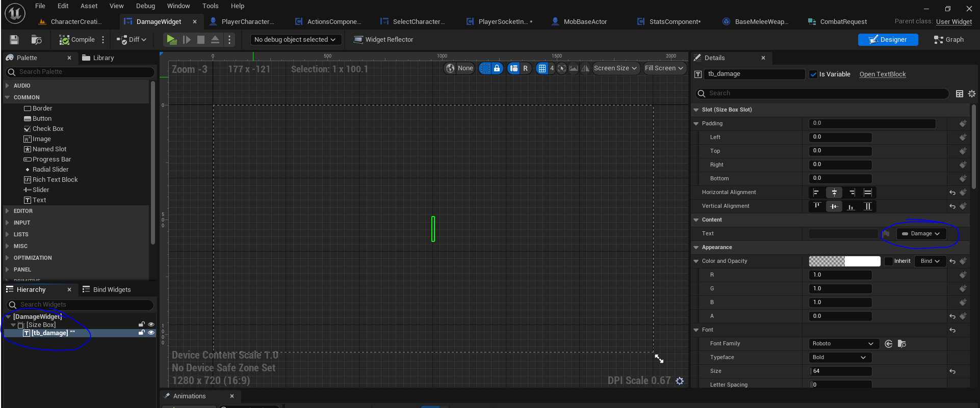Set vertical alignment to bottom
The height and width of the screenshot is (408, 980).
coord(850,206)
